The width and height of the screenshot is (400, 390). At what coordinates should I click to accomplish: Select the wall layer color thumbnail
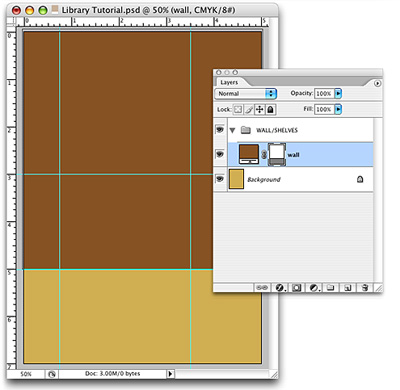[x=249, y=154]
